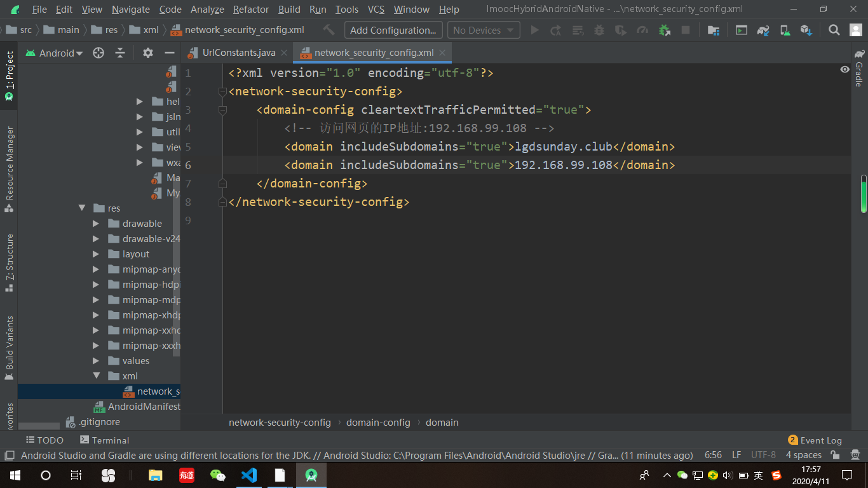Click the Search Everywhere magnifier icon
The width and height of the screenshot is (868, 488).
pyautogui.click(x=834, y=30)
